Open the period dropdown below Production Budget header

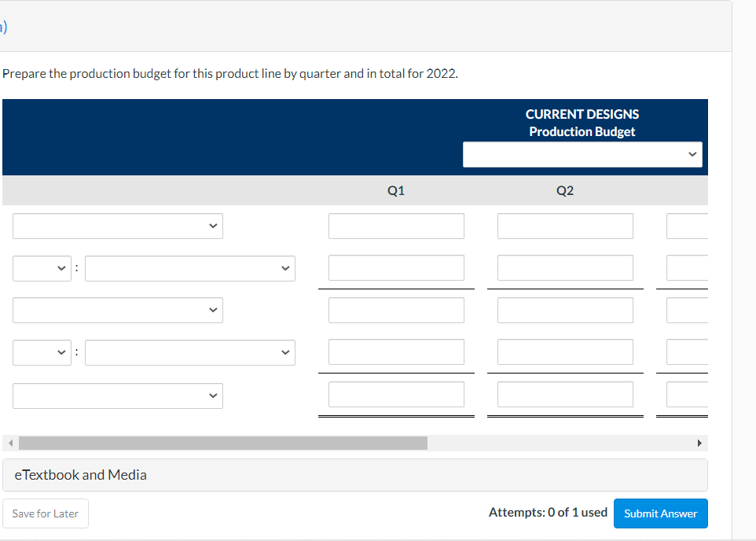[x=582, y=154]
